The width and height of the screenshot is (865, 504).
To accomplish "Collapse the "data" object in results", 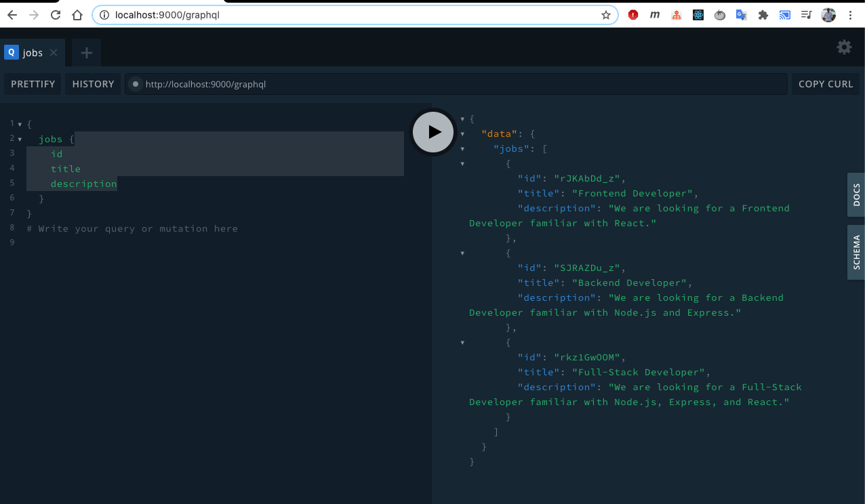I will point(462,133).
